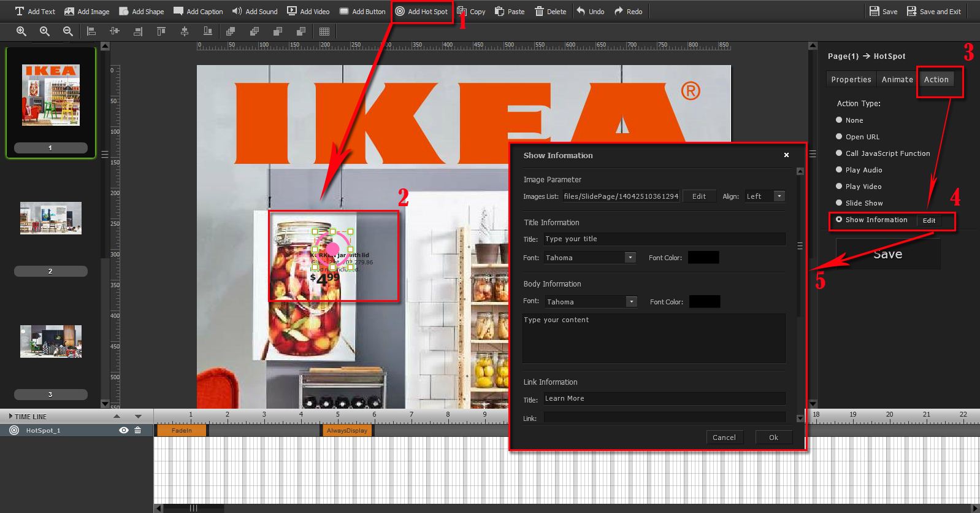
Task: Send object to back icon
Action: pyautogui.click(x=301, y=31)
